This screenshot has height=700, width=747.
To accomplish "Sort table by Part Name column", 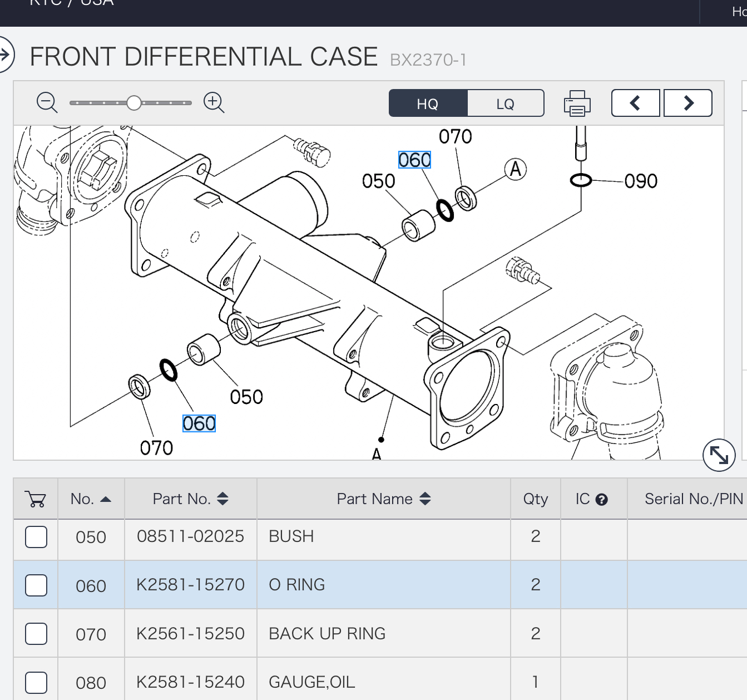I will pyautogui.click(x=384, y=499).
